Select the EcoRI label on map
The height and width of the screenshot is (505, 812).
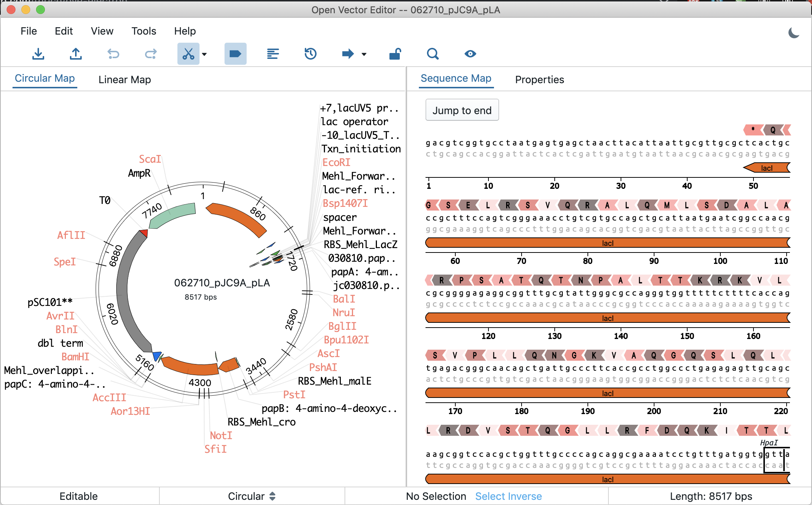click(x=336, y=162)
